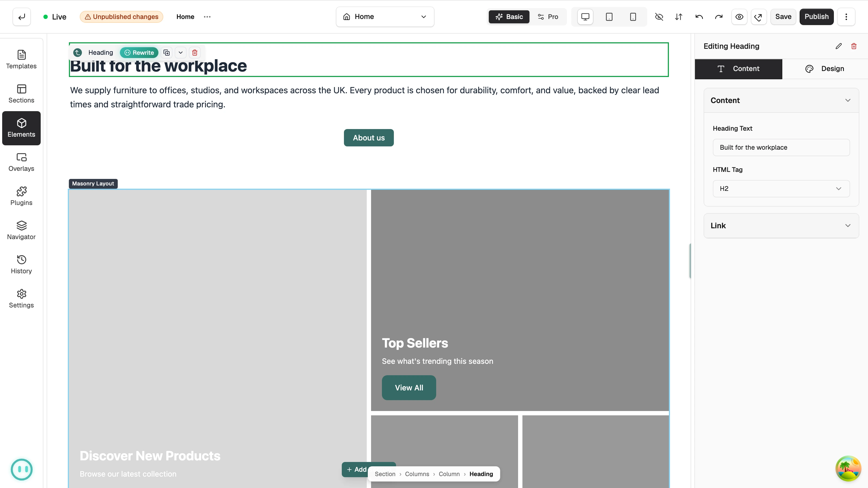This screenshot has width=868, height=488.
Task: Open the Home page selector dropdown
Action: (x=385, y=17)
